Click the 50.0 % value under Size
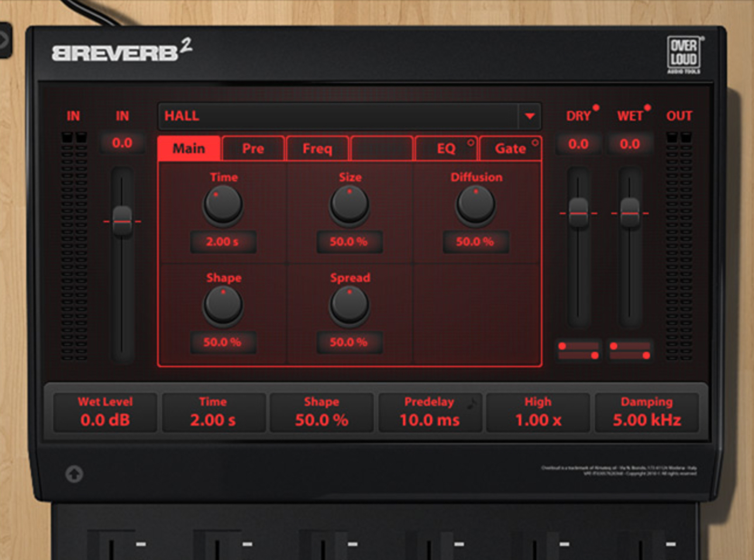This screenshot has width=754, height=560. pyautogui.click(x=349, y=241)
